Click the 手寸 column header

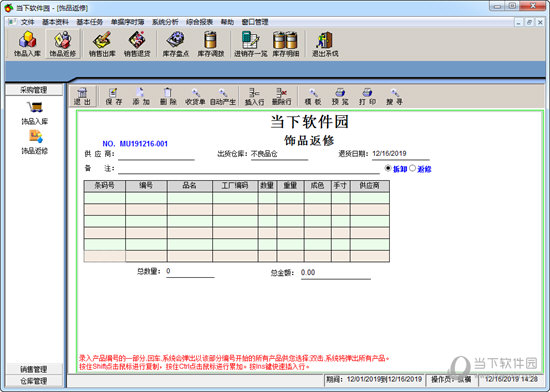tap(341, 186)
